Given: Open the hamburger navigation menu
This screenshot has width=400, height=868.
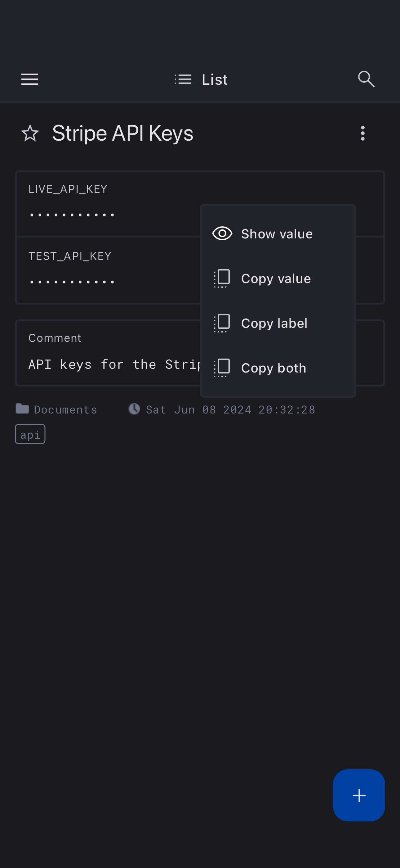Looking at the screenshot, I should pos(30,79).
